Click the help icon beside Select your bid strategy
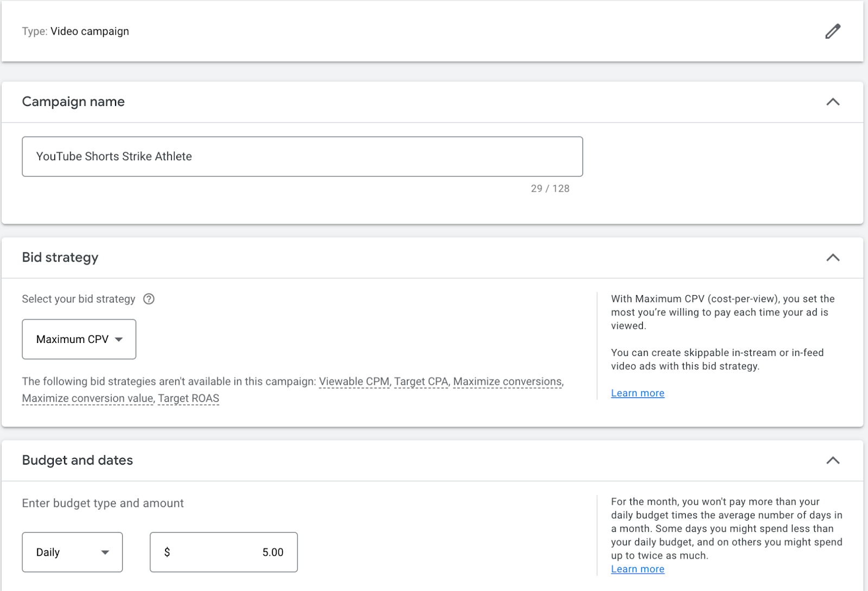This screenshot has width=868, height=591. click(149, 299)
